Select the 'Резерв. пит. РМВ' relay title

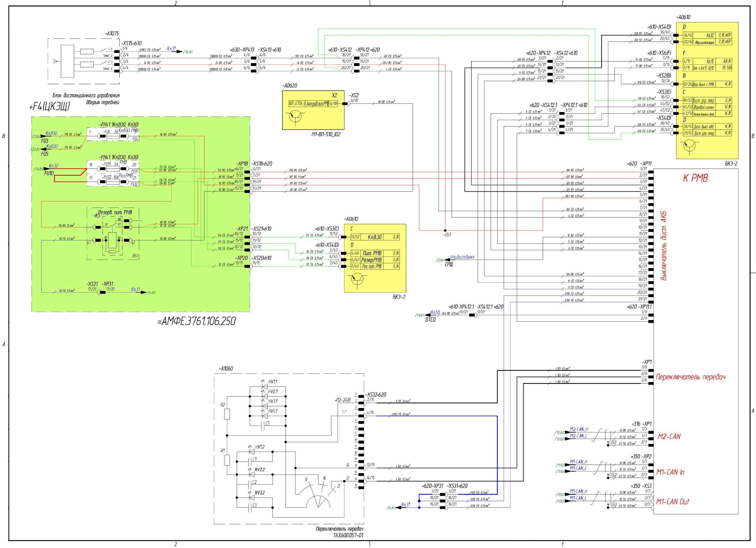point(115,212)
